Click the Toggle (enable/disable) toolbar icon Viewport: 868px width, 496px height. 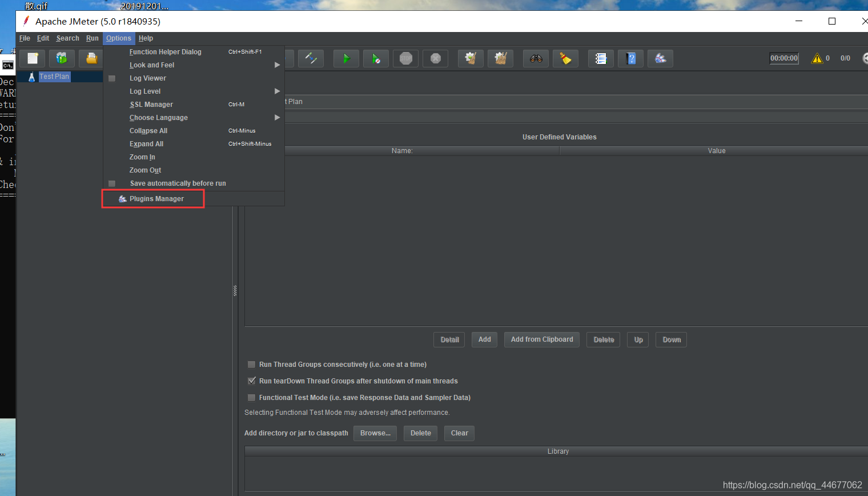click(x=311, y=58)
